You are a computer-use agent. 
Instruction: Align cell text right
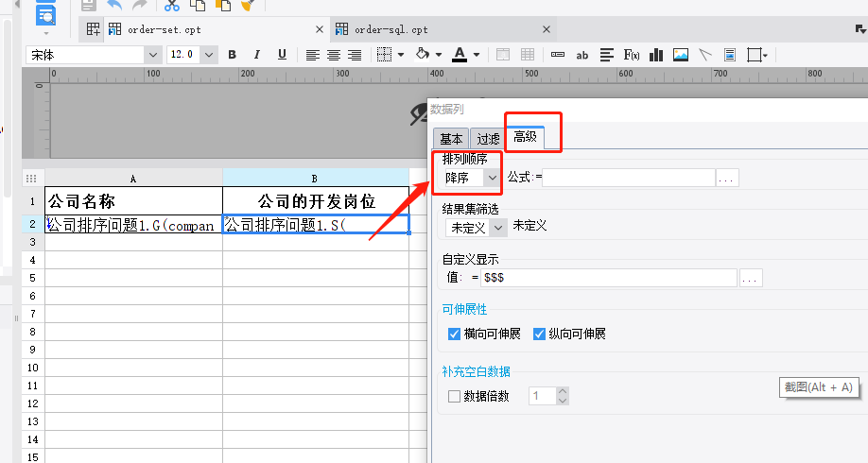(355, 55)
